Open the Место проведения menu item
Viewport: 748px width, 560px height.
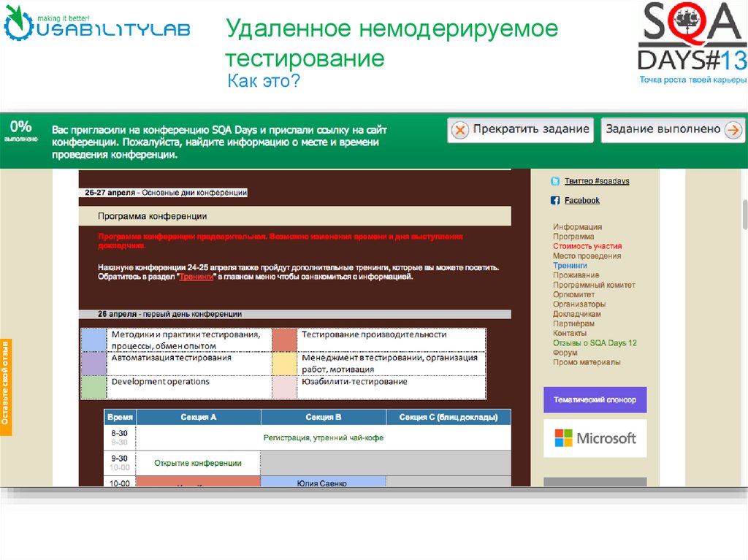[x=587, y=256]
